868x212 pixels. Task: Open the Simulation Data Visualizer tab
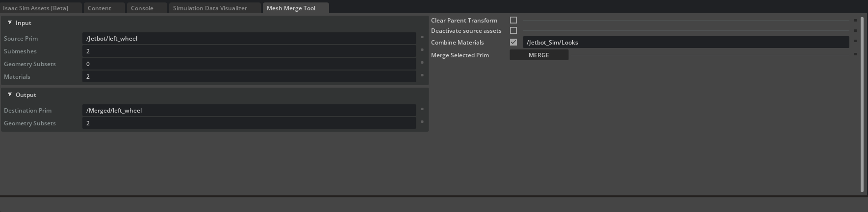coord(210,8)
